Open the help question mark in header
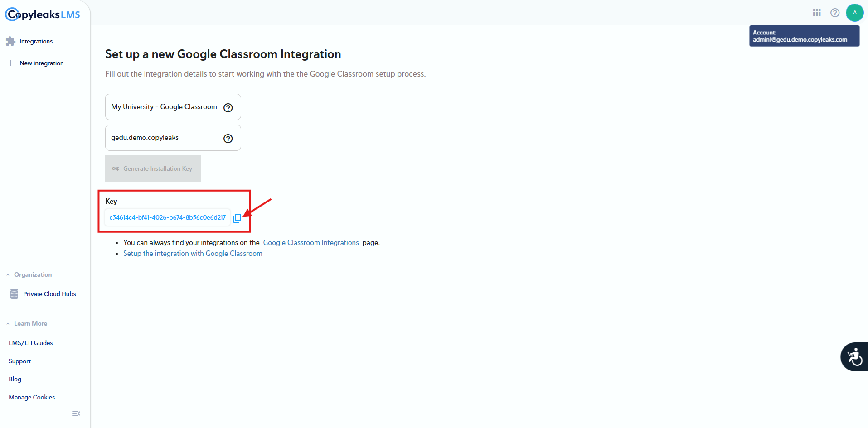 (835, 13)
